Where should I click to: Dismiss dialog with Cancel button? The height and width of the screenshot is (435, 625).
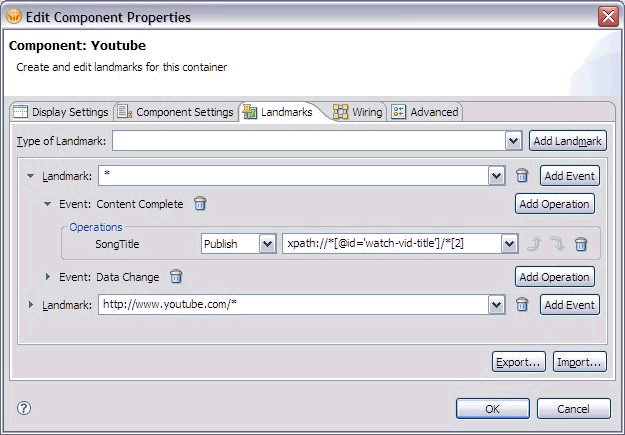click(x=574, y=409)
